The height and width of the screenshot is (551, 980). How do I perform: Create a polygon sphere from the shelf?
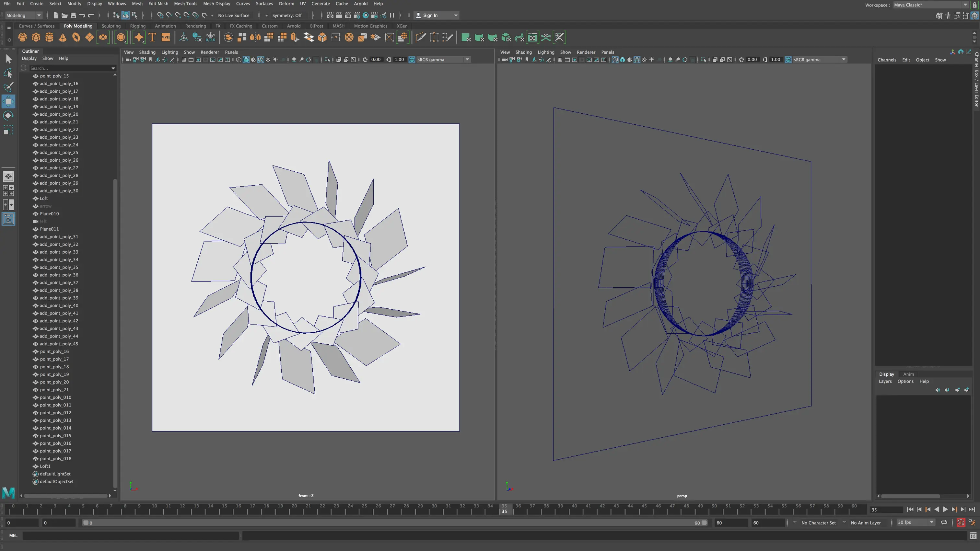click(x=22, y=37)
